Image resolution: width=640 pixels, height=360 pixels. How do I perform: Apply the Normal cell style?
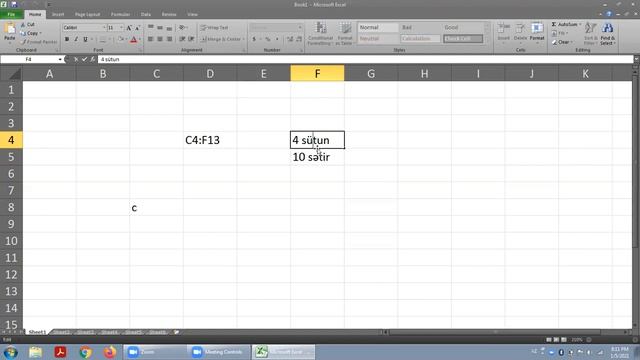378,27
